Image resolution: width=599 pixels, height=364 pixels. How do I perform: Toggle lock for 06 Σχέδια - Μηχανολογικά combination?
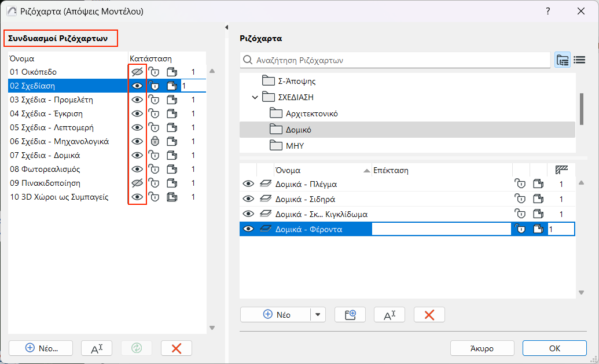(x=154, y=141)
